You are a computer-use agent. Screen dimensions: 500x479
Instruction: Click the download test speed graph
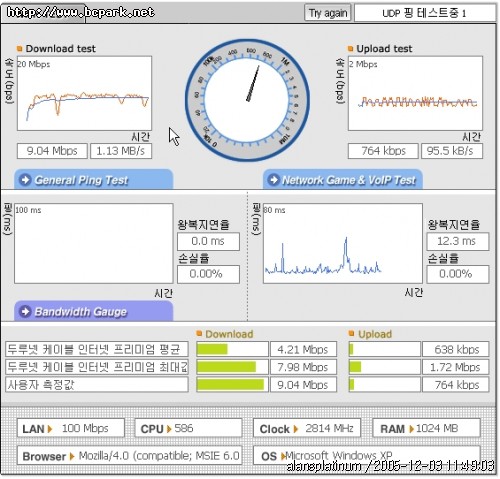pyautogui.click(x=84, y=93)
